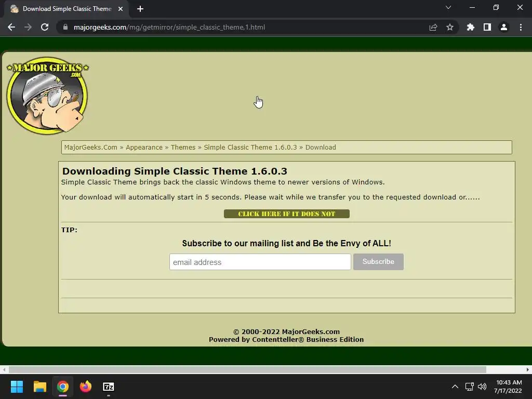532x399 pixels.
Task: Open Simple Classic Theme 1.6.0.3 breadcrumb
Action: tap(250, 147)
